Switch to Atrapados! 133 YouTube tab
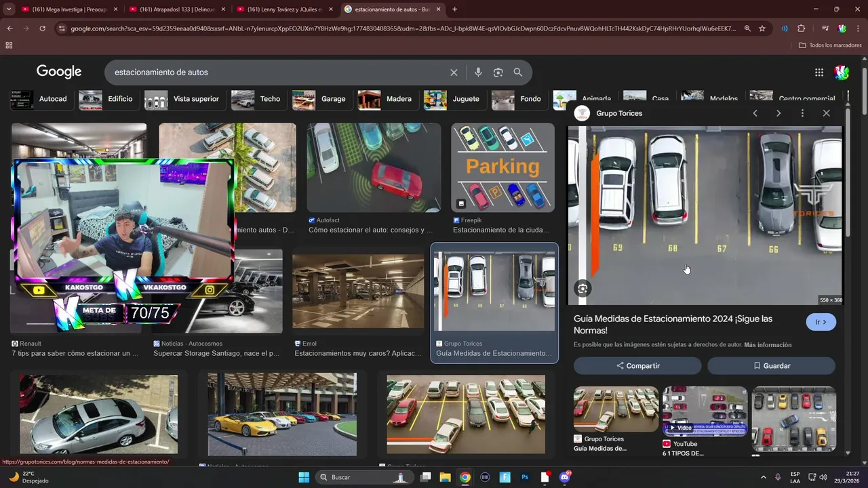This screenshot has height=488, width=868. tap(177, 9)
